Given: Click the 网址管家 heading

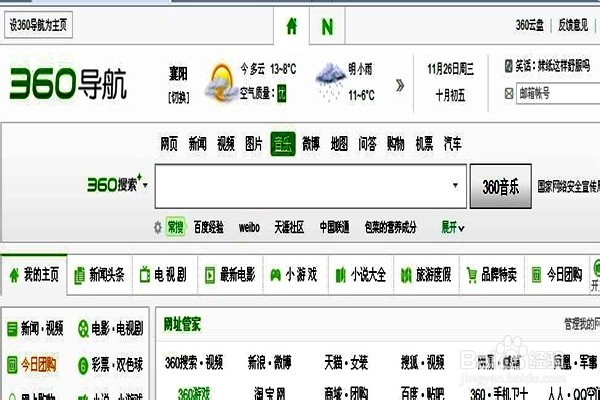Looking at the screenshot, I should (x=182, y=325).
